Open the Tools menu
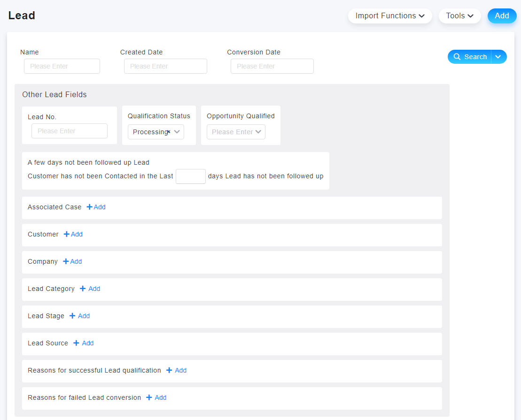 pyautogui.click(x=459, y=16)
